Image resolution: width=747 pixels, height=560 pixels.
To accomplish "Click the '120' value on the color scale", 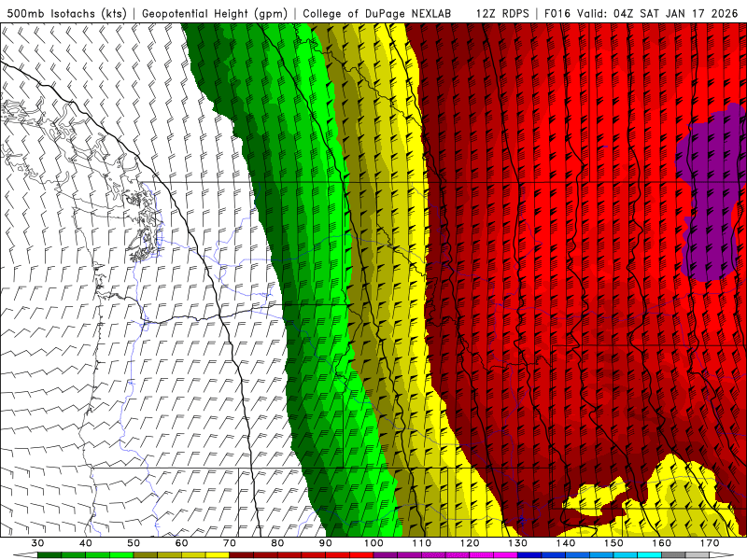I will click(470, 543).
